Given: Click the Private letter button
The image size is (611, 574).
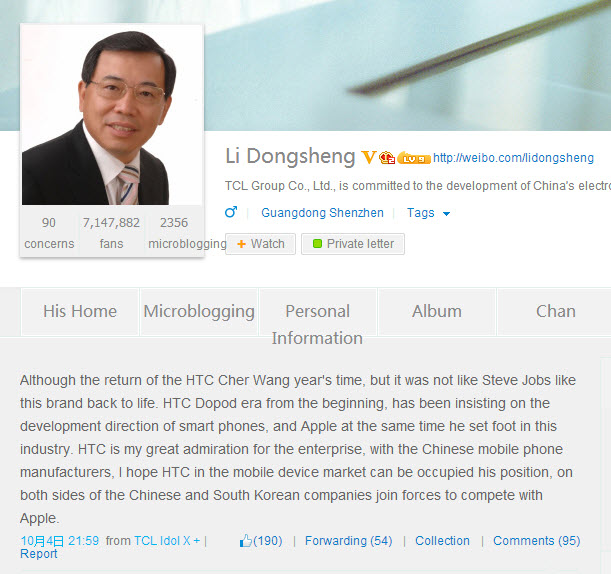Looking at the screenshot, I should click(353, 244).
